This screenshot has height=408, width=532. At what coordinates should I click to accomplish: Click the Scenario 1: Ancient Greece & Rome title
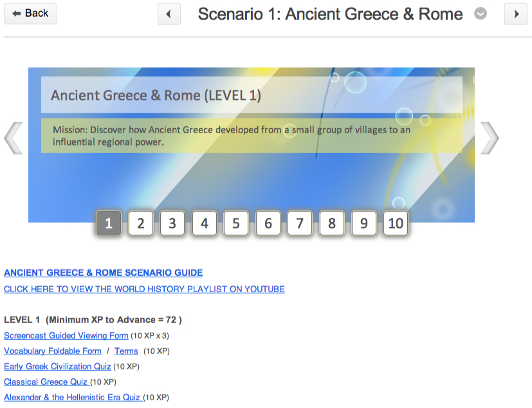(330, 14)
